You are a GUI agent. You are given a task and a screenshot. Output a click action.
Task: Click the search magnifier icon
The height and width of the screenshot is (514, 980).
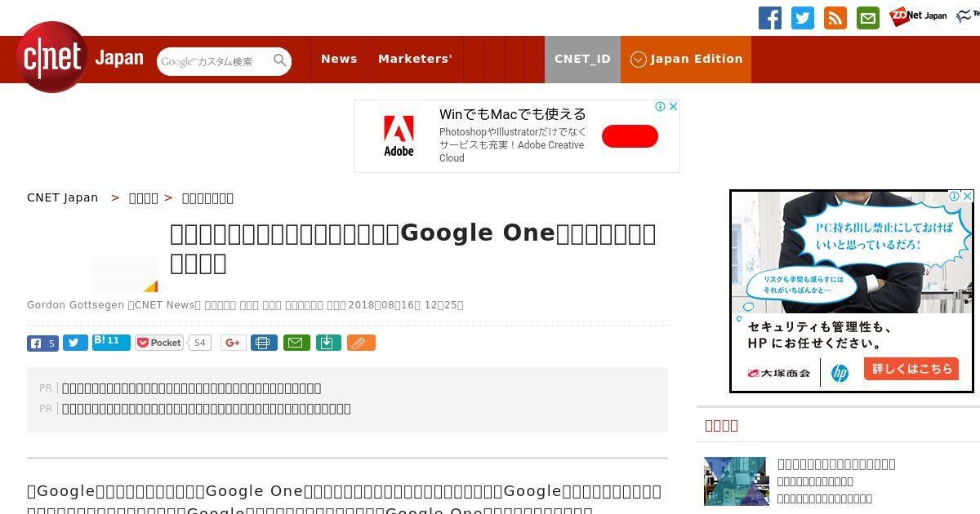coord(280,60)
